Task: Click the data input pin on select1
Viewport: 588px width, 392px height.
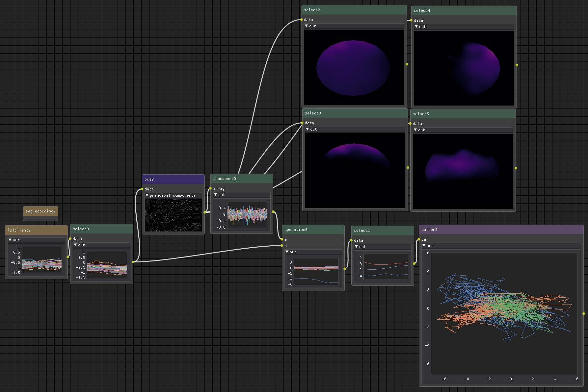Action: (x=351, y=240)
